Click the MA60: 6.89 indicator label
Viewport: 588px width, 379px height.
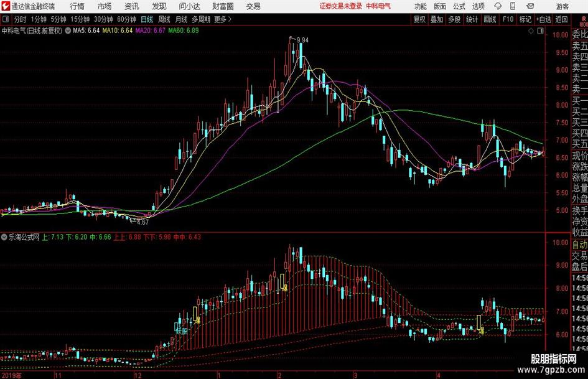coord(184,30)
